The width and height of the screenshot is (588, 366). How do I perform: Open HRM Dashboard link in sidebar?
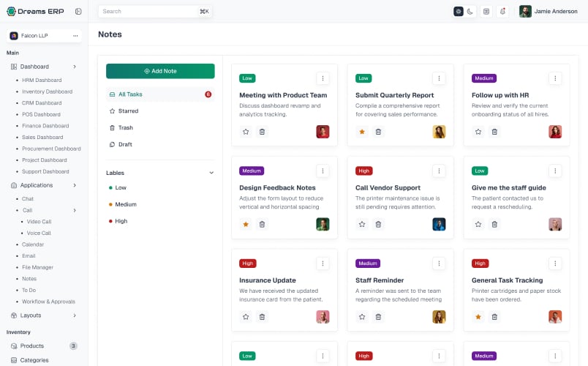tap(42, 80)
